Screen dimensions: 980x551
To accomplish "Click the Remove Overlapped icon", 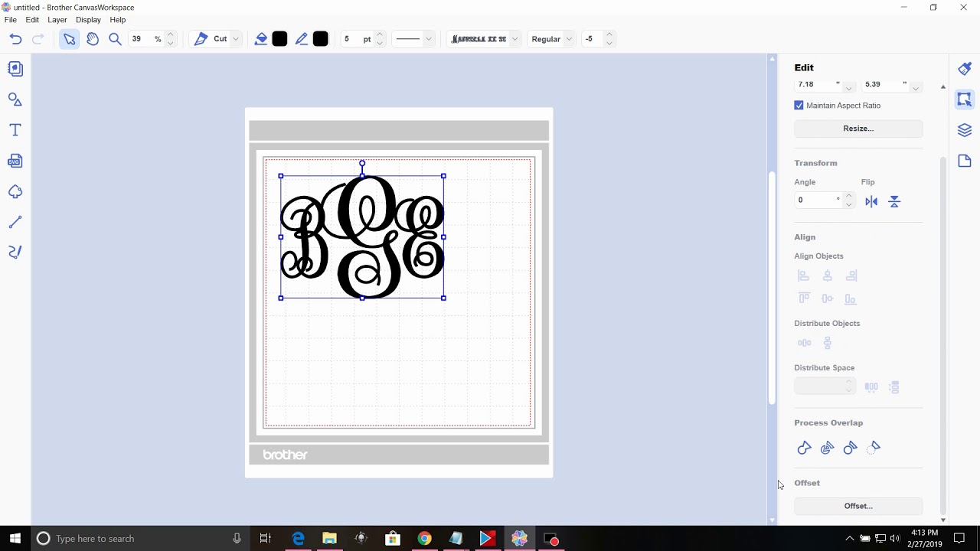I will 850,448.
